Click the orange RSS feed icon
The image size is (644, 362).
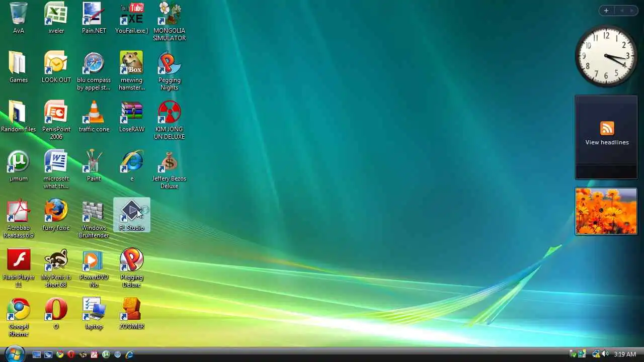tap(607, 128)
